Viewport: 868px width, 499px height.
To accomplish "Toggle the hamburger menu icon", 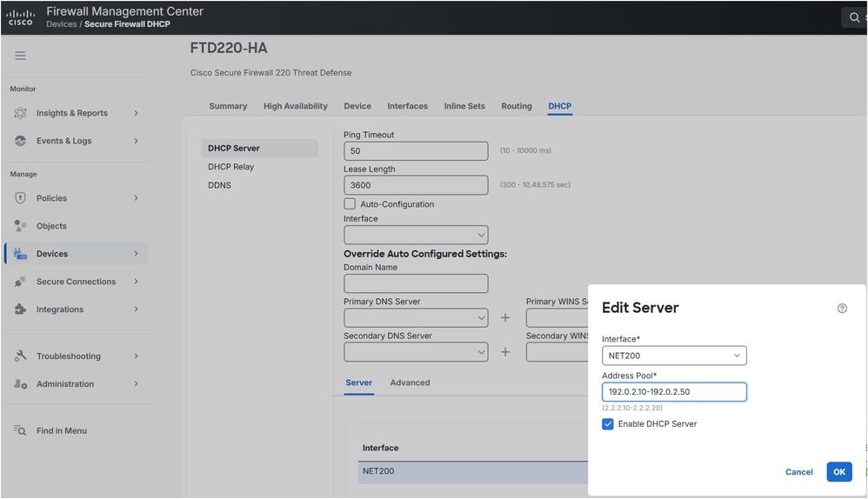I will click(x=21, y=56).
